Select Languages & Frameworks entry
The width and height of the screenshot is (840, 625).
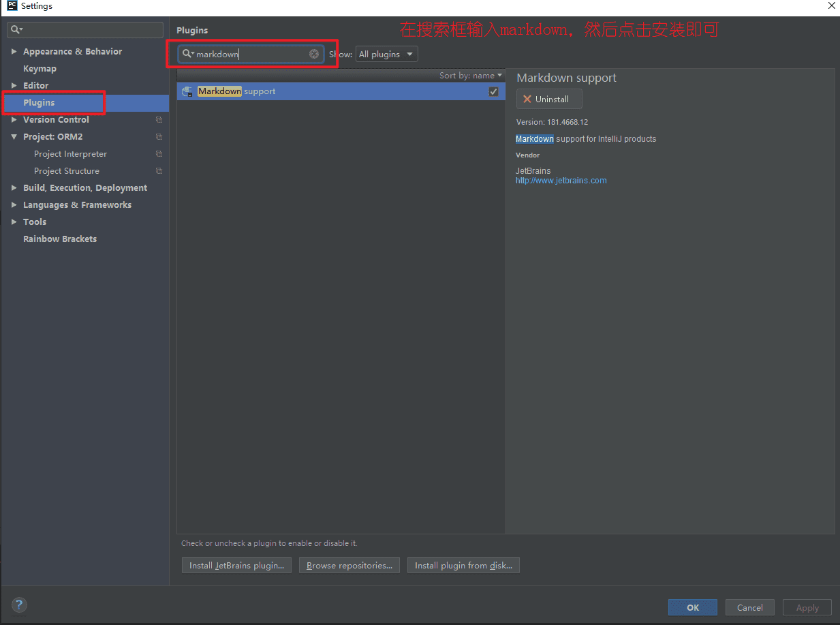(77, 205)
